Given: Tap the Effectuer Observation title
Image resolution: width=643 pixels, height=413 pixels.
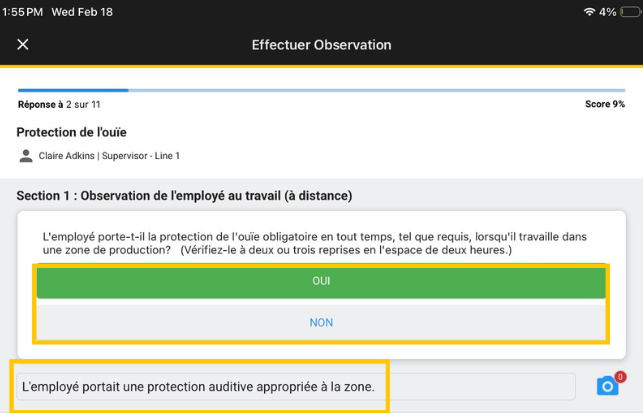Looking at the screenshot, I should 321,45.
